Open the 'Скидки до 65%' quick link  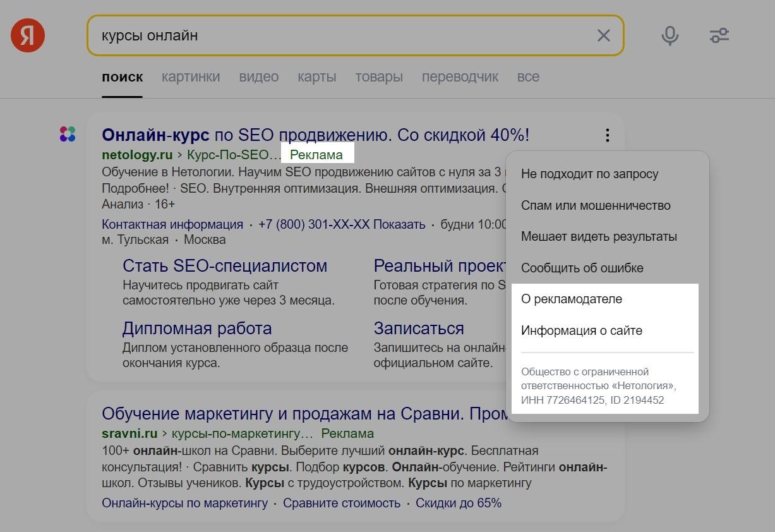(x=459, y=503)
